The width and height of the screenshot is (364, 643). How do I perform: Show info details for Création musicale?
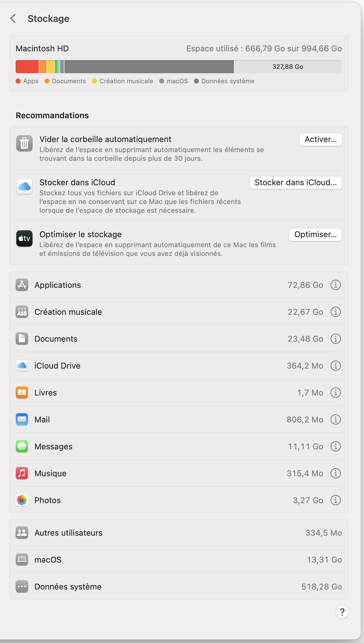tap(336, 312)
